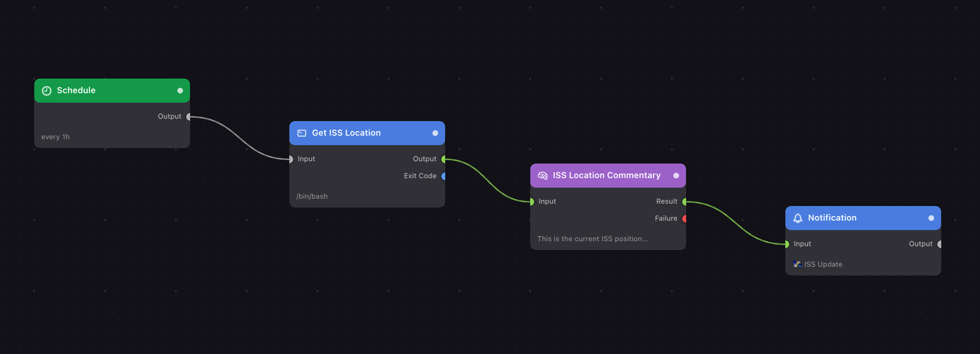980x354 pixels.
Task: Click the brain icon on ISS Location Commentary
Action: (x=542, y=175)
